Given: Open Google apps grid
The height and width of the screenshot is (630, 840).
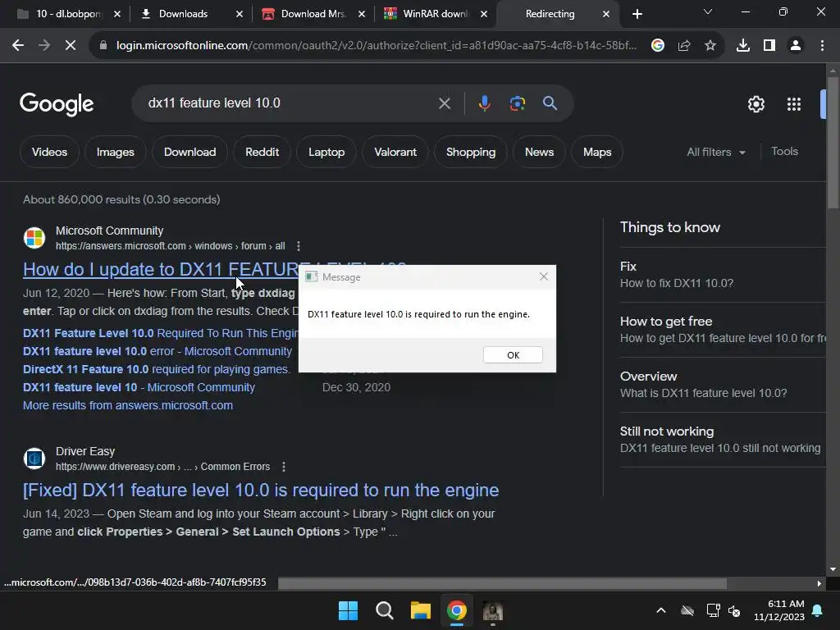Looking at the screenshot, I should pyautogui.click(x=794, y=104).
